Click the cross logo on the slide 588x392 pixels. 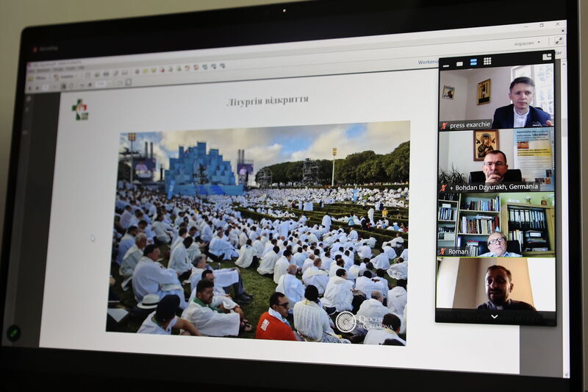click(x=79, y=110)
